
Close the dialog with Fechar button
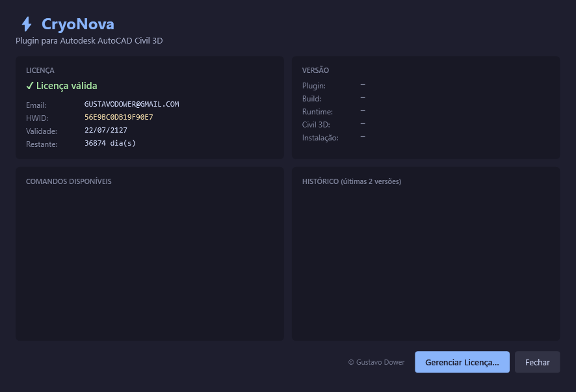coord(537,362)
